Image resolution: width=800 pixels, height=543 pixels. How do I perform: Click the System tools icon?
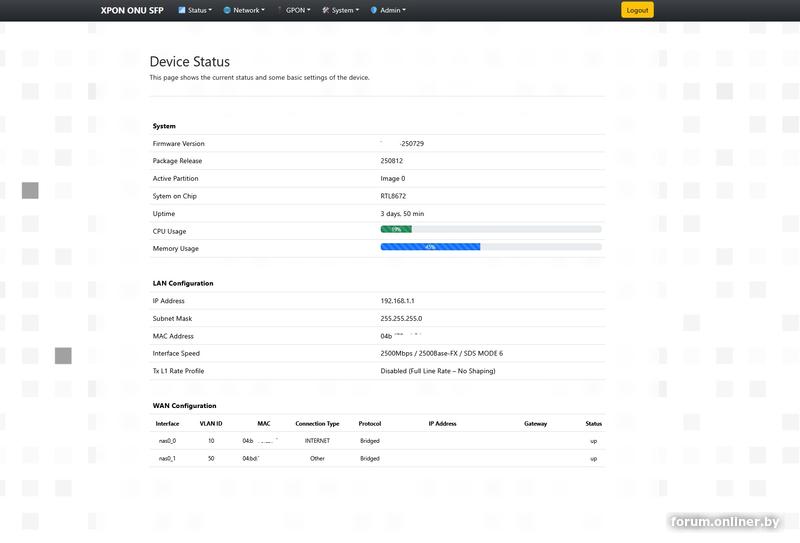click(326, 10)
